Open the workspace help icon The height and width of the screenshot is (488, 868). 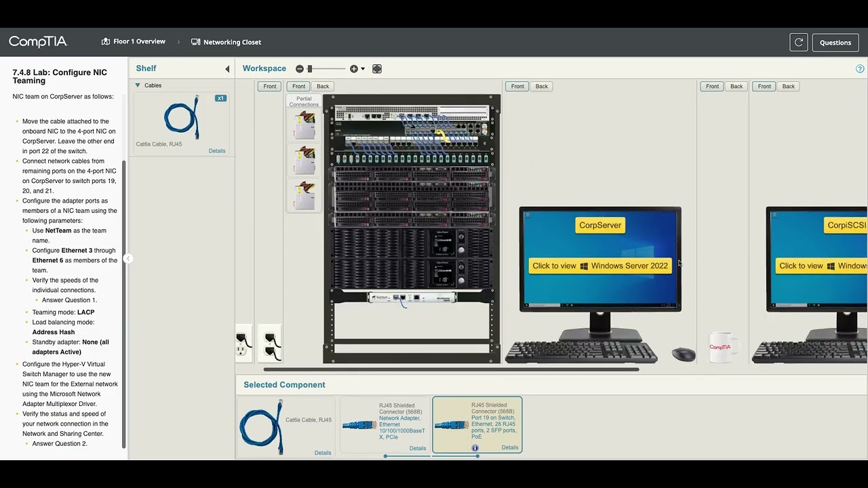pos(860,68)
